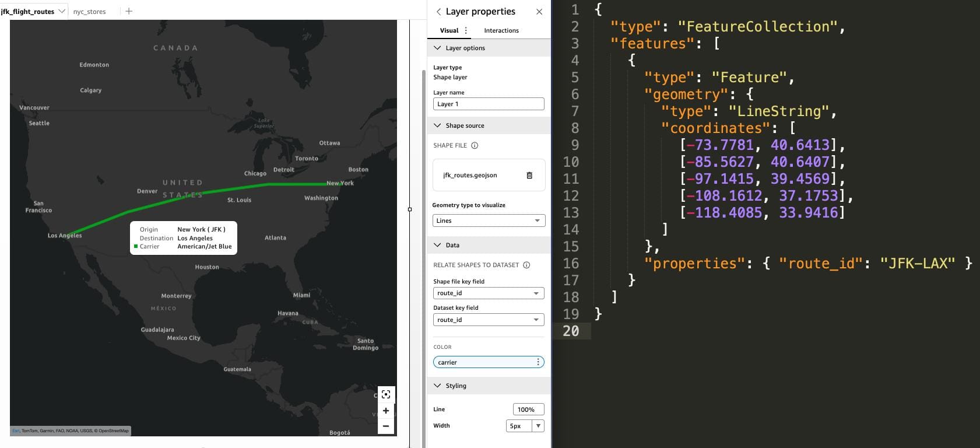The width and height of the screenshot is (980, 448).
Task: Collapse the Data section
Action: 437,245
